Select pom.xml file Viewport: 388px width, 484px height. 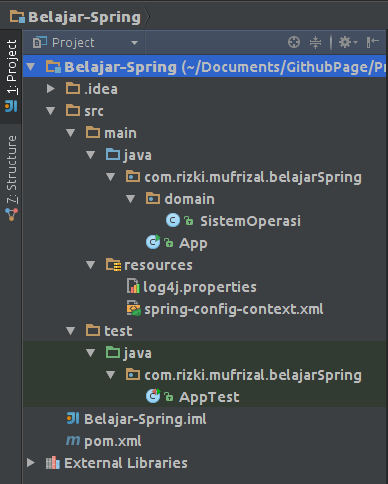tap(113, 441)
